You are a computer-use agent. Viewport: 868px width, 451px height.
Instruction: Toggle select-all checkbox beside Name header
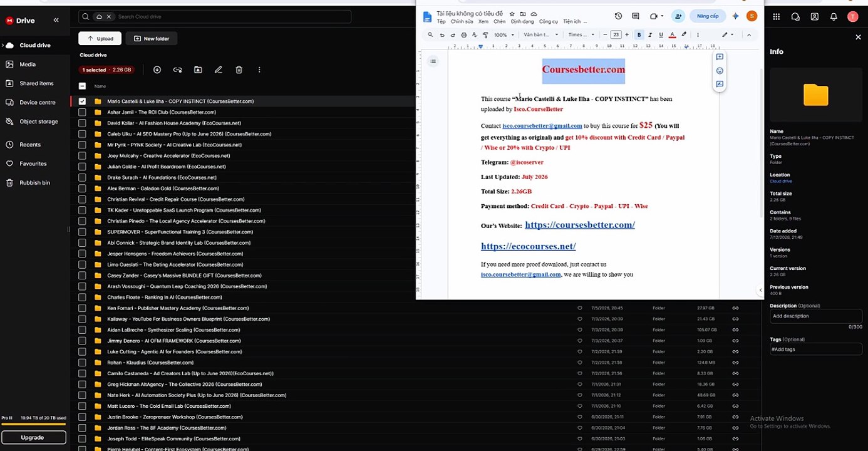(x=82, y=86)
